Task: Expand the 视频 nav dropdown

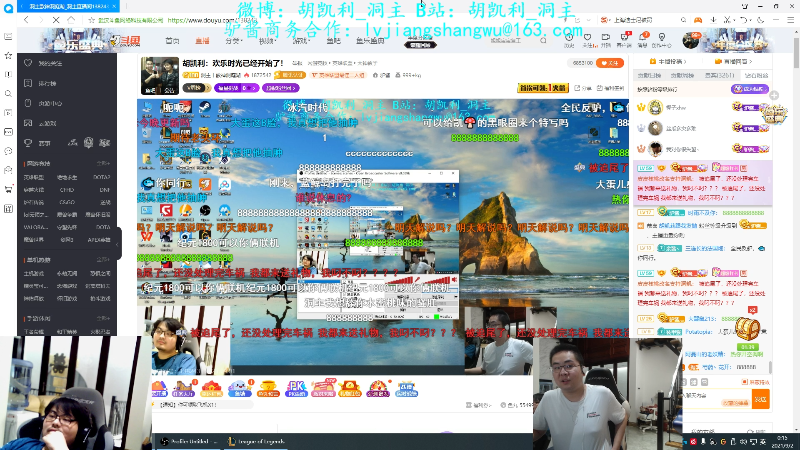Action: [x=267, y=41]
